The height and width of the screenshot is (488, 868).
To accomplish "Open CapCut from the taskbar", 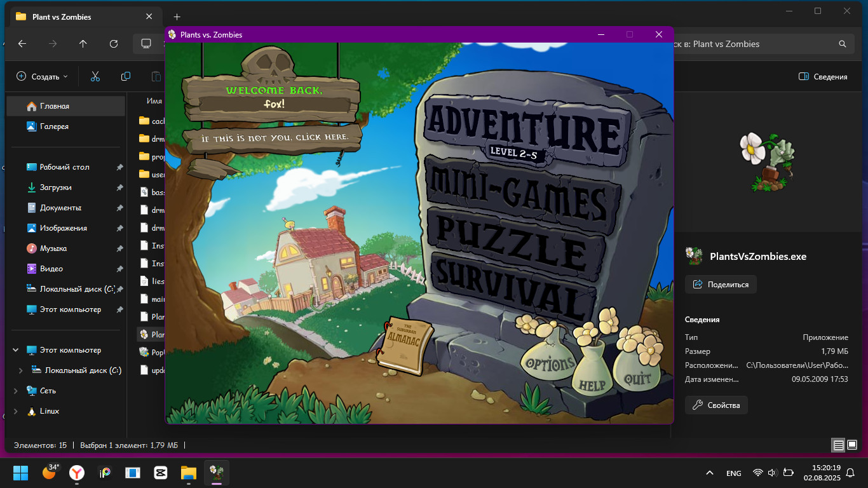I will (161, 473).
